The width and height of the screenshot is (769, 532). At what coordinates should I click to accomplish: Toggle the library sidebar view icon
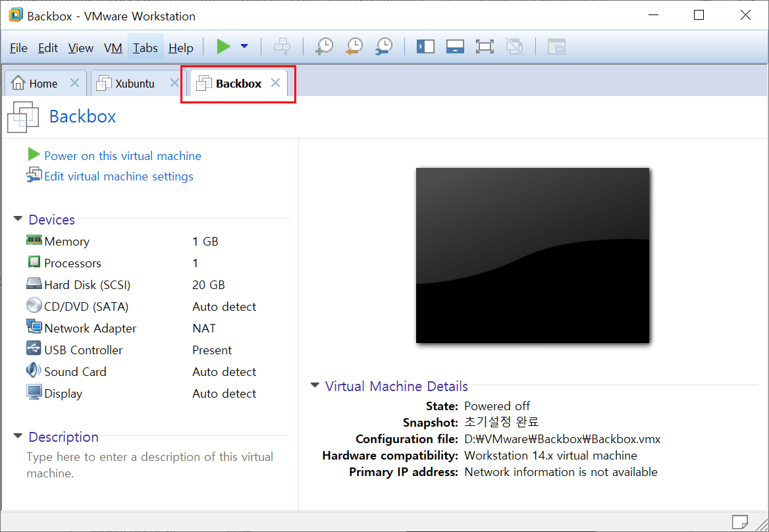pos(425,47)
